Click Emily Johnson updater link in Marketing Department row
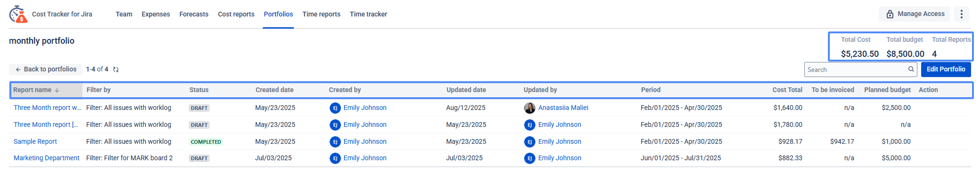The height and width of the screenshot is (171, 980). (559, 158)
